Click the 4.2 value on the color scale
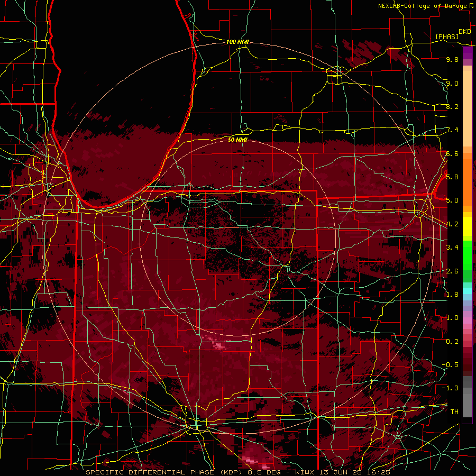Viewport: 476px width, 476px height. [452, 224]
